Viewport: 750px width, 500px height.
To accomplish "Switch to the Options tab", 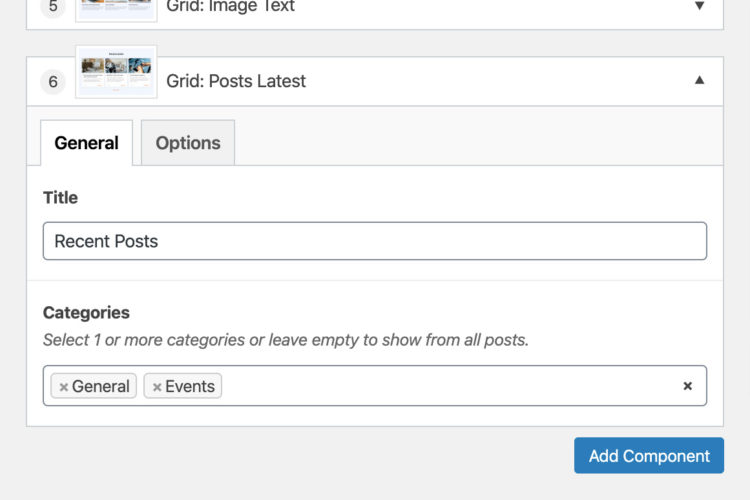I will (x=188, y=143).
